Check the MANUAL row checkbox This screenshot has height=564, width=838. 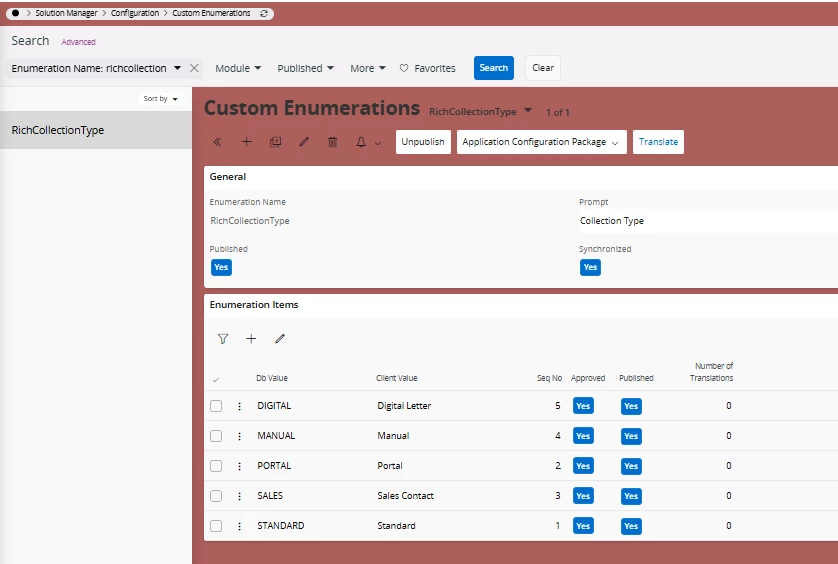[x=216, y=436]
